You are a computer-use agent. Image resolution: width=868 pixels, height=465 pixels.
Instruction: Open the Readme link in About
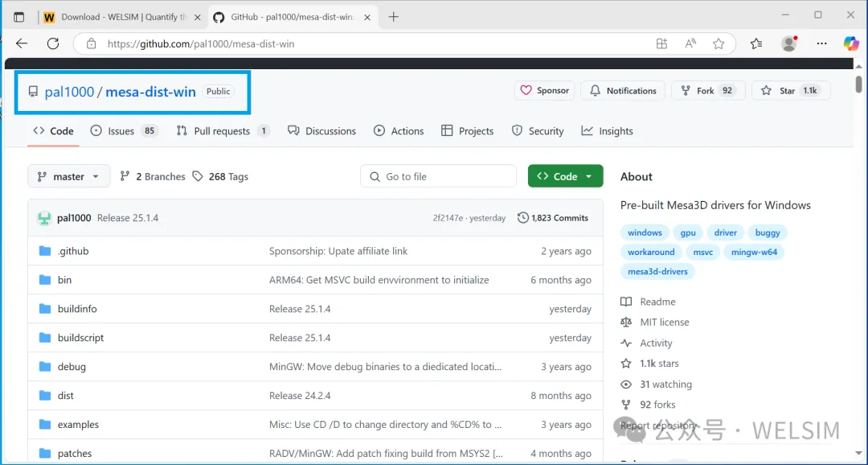point(649,302)
